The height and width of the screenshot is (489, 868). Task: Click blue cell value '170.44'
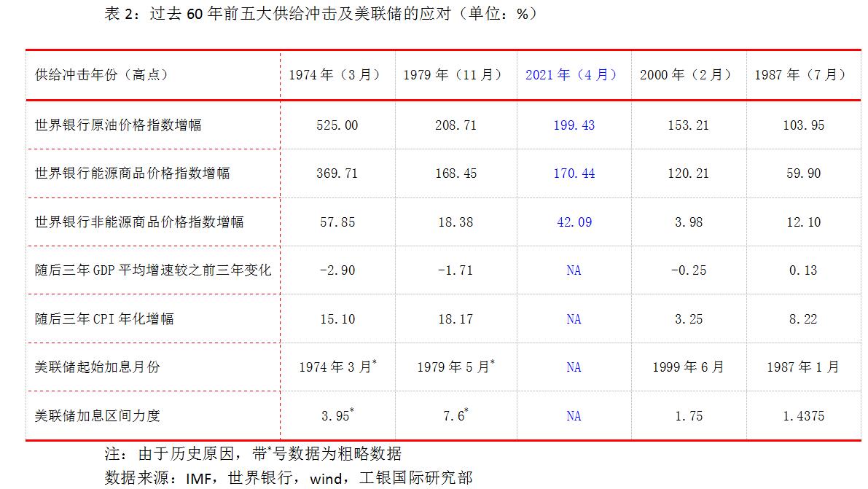[x=574, y=173]
